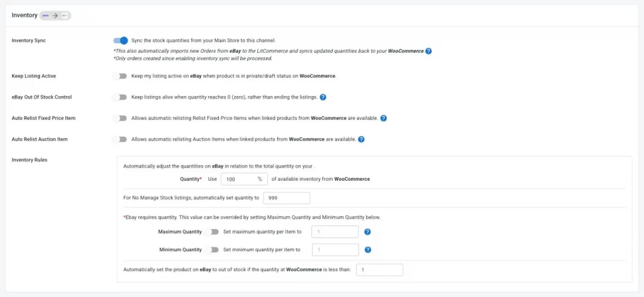Click 'Automatically set the product on eBay' text
Screen dimensions: 644x297
(x=237, y=270)
